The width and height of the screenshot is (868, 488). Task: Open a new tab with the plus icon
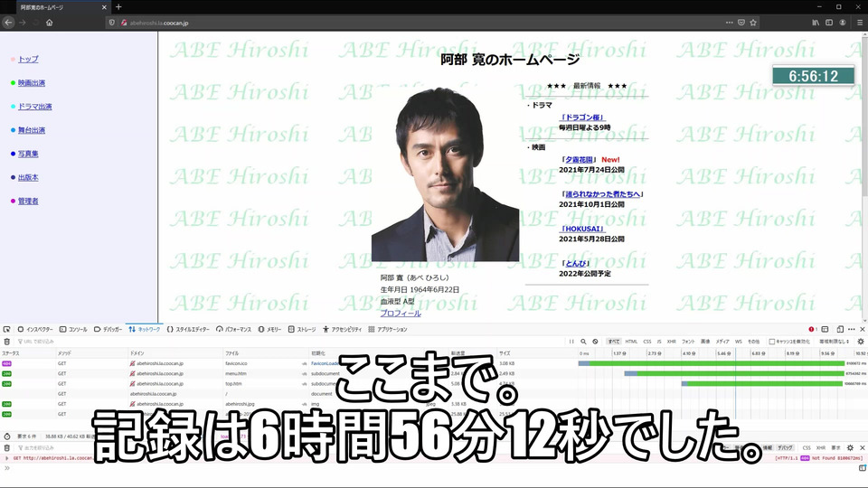(x=118, y=7)
